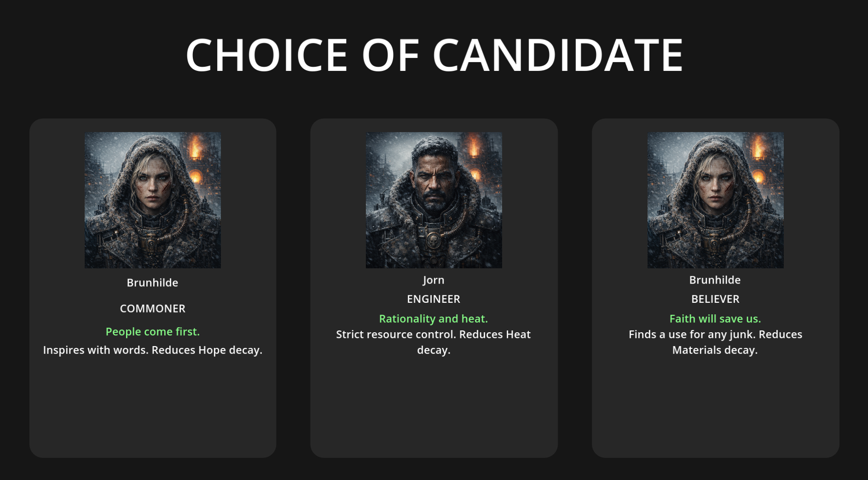Image resolution: width=868 pixels, height=480 pixels.
Task: Click the "Rationality and heat." slogan
Action: click(x=434, y=318)
